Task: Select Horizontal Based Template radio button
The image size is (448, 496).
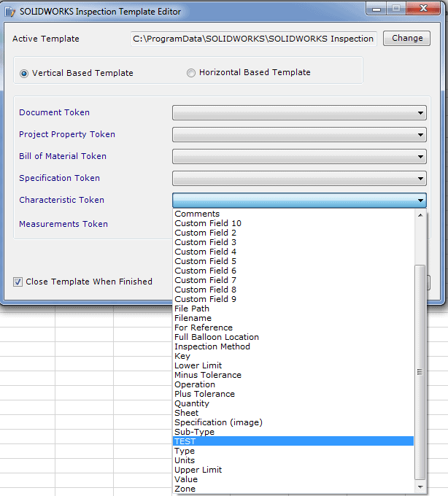Action: 191,72
